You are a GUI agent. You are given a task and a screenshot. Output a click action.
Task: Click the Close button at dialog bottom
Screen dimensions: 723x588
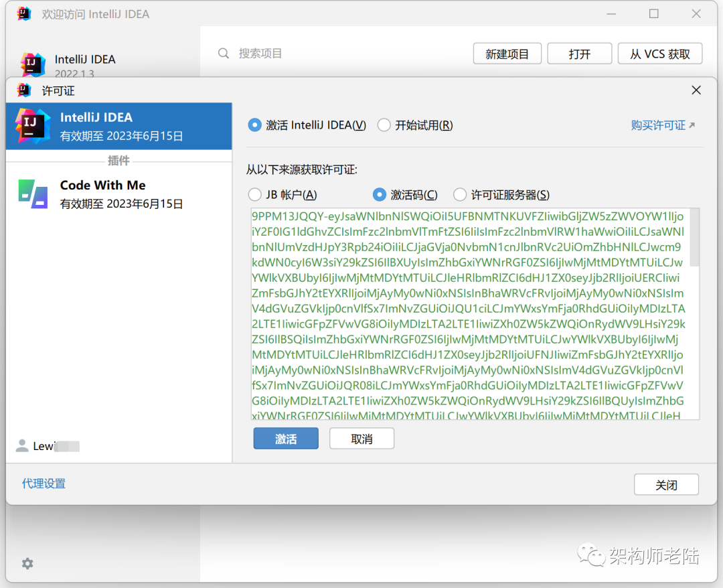coord(666,485)
